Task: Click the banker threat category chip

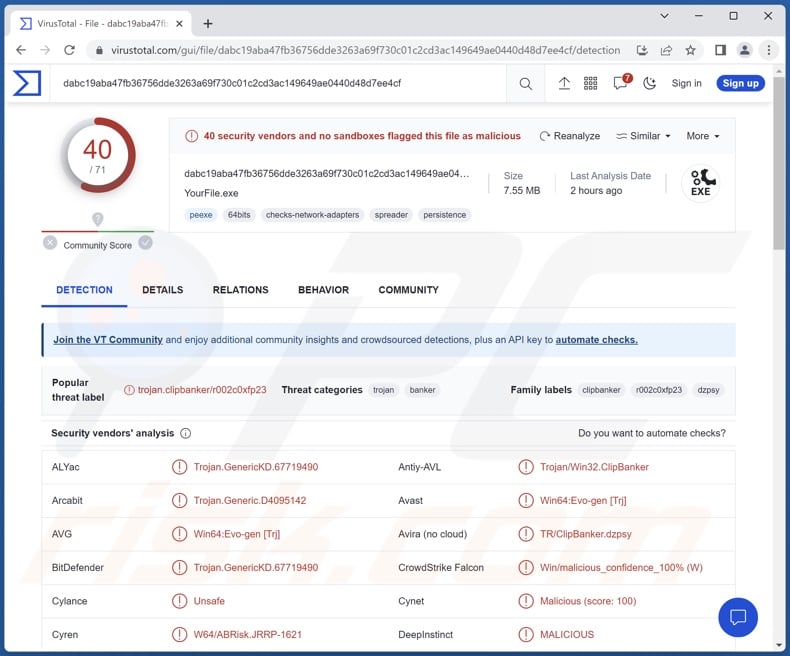Action: pyautogui.click(x=422, y=390)
